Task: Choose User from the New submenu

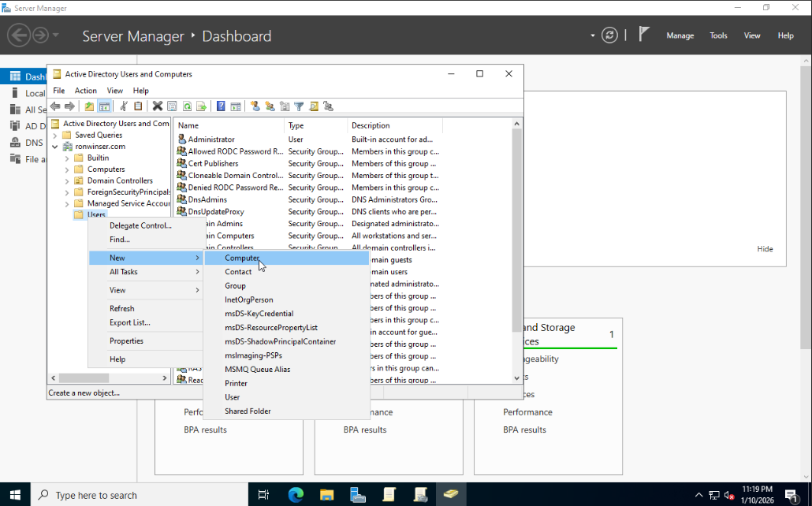Action: pyautogui.click(x=232, y=397)
